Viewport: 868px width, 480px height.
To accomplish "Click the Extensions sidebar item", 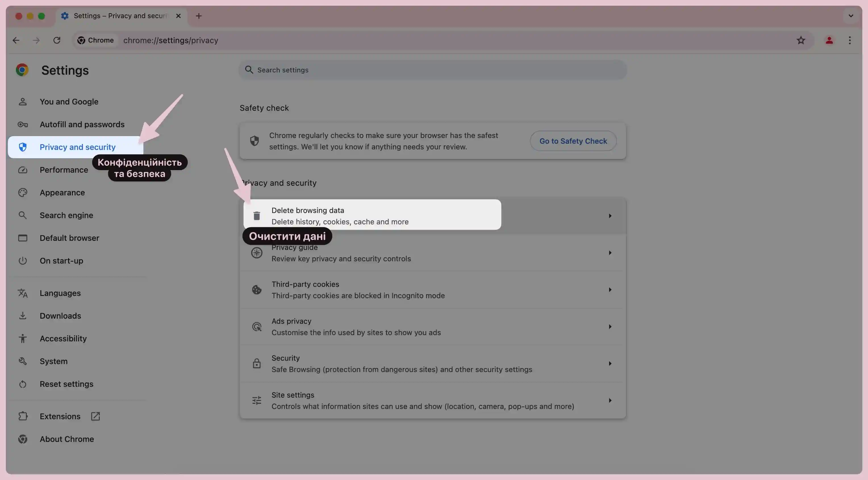I will click(60, 416).
